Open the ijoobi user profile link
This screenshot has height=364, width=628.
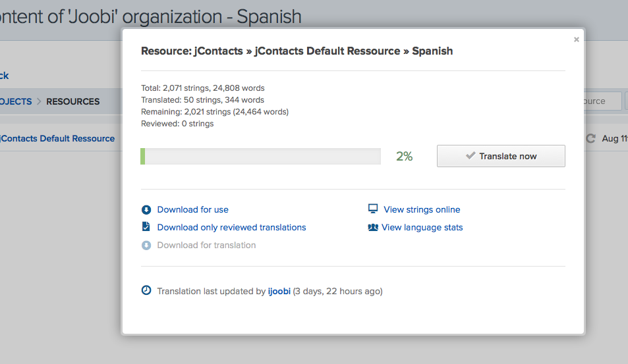[x=279, y=291]
